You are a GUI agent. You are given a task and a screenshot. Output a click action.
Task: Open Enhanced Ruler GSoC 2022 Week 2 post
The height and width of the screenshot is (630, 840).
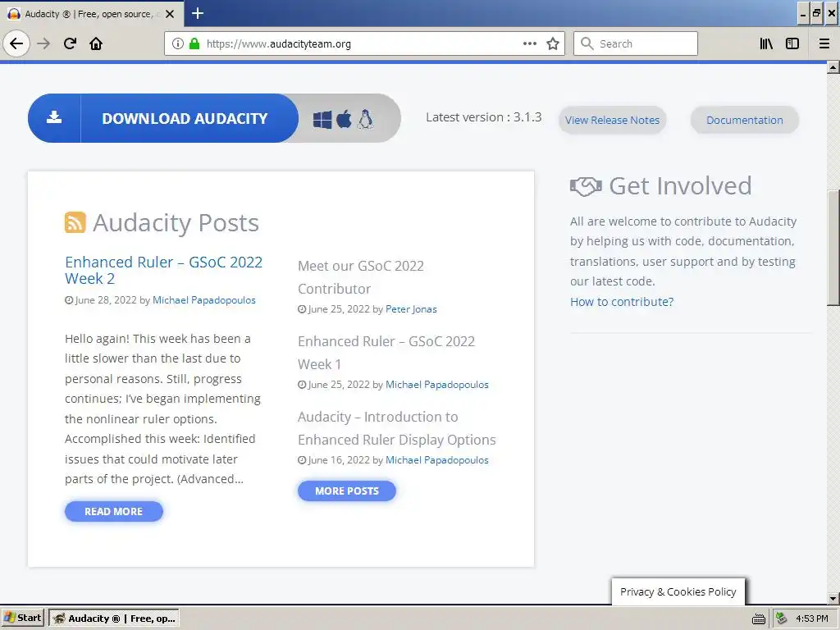[x=163, y=270]
